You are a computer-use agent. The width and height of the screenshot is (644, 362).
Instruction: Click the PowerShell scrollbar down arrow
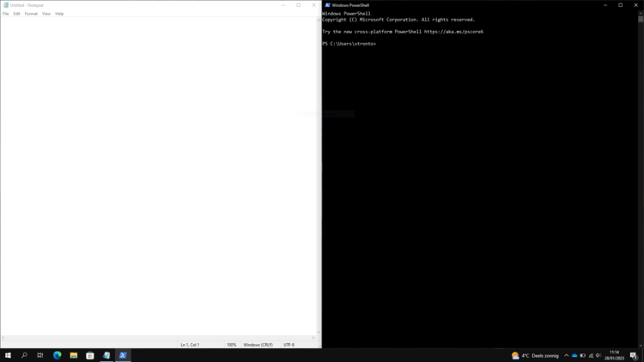click(641, 346)
